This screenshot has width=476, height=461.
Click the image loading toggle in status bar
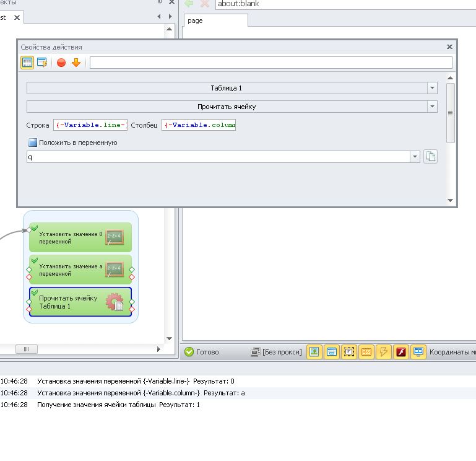click(314, 352)
